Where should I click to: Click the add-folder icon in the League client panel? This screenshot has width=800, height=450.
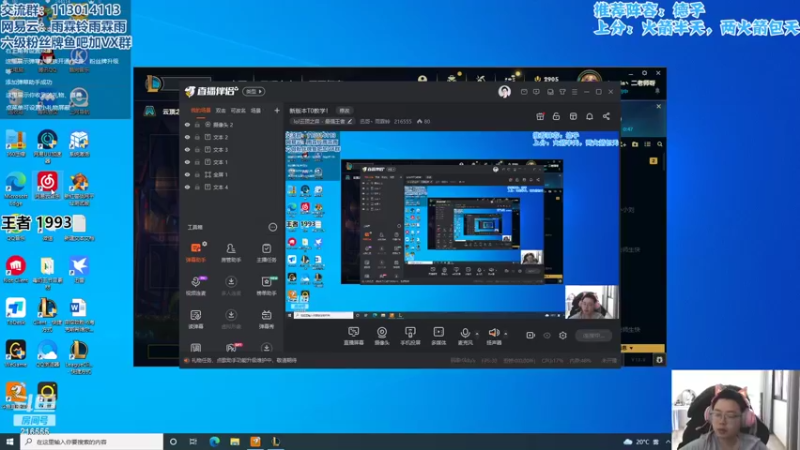[x=635, y=144]
